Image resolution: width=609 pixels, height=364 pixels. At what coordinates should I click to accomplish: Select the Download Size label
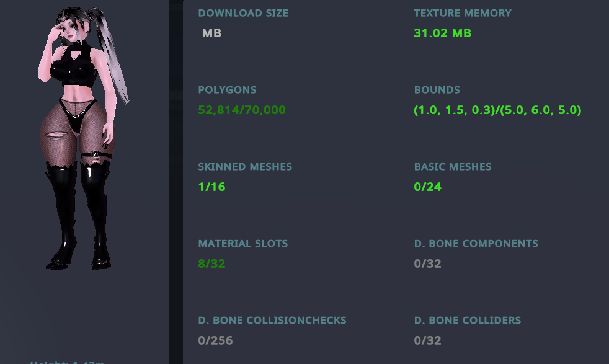pyautogui.click(x=243, y=13)
